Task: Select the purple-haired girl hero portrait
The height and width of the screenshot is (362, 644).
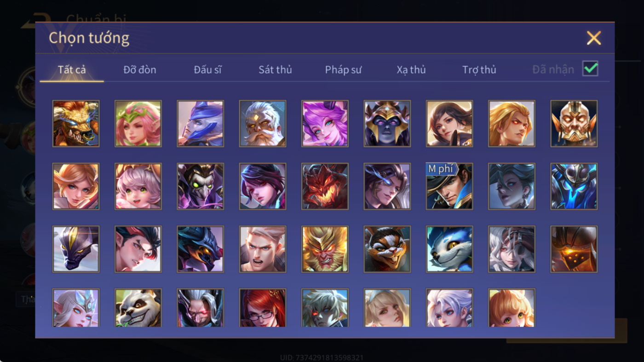Action: pos(325,124)
